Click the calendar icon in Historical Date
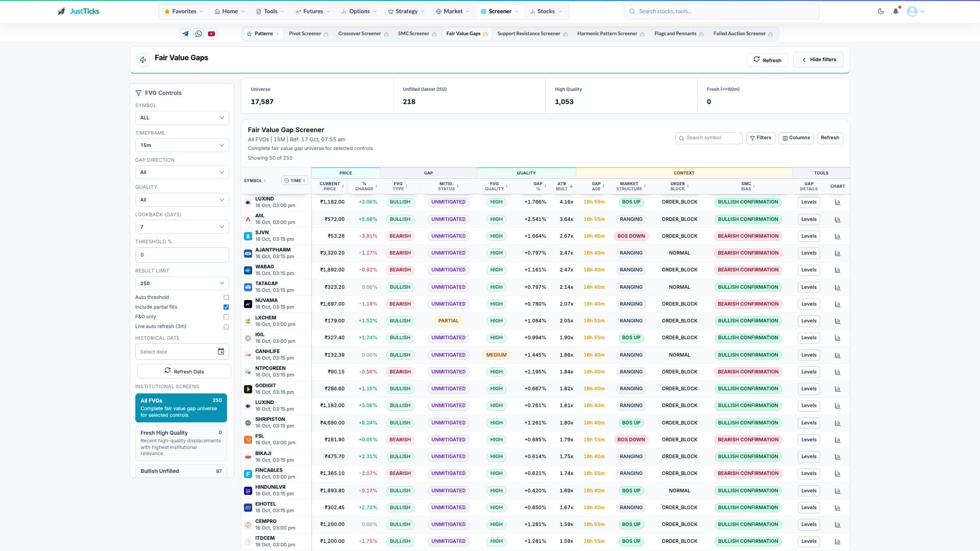Screen dimensions: 980x551 [221, 352]
